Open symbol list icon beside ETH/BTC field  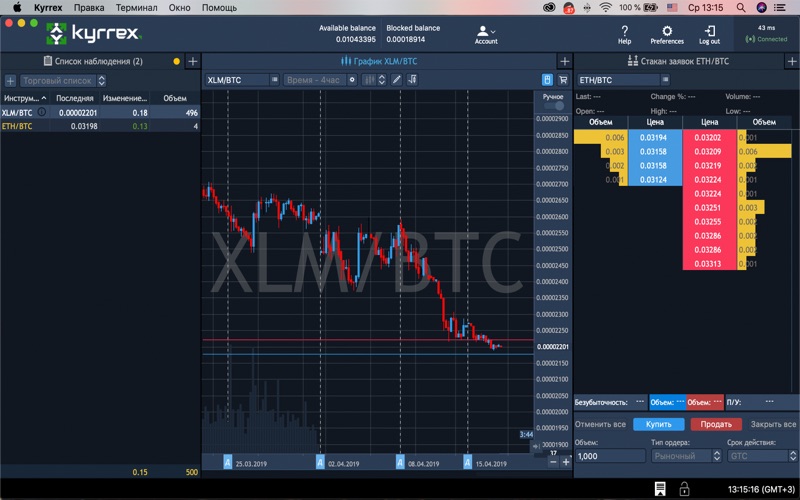(x=665, y=80)
